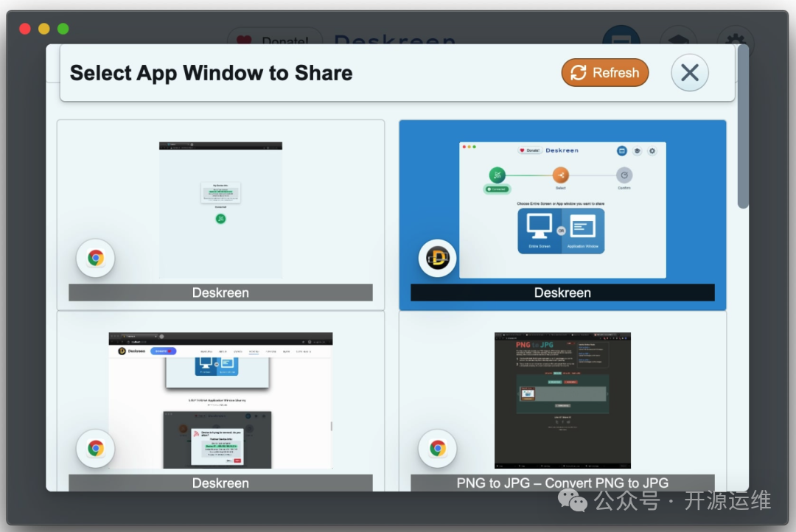Choose the PNG to JPG Chrome window
This screenshot has width=796, height=532.
(x=562, y=401)
